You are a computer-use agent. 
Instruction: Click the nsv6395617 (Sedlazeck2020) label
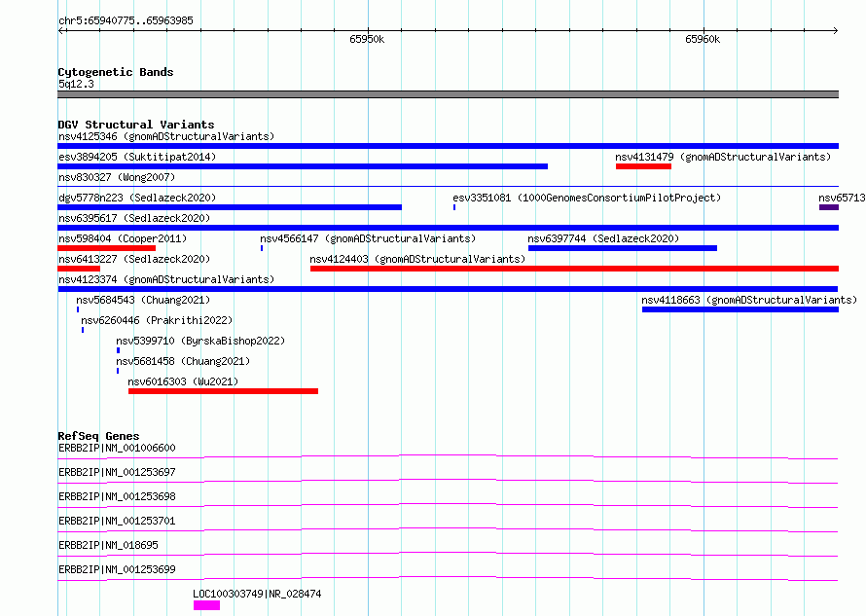[134, 218]
